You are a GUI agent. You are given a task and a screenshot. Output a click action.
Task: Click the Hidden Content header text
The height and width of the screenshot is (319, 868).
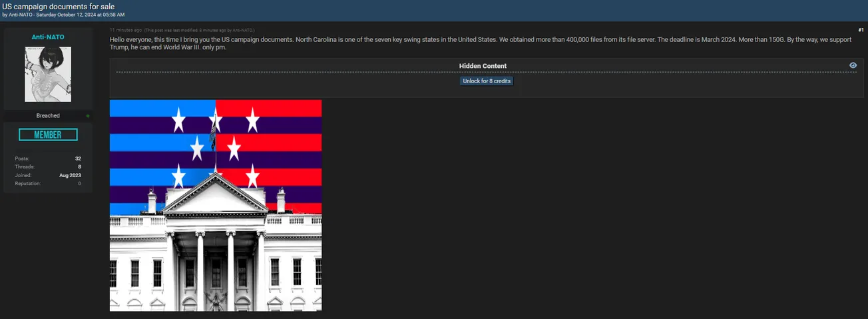pyautogui.click(x=483, y=66)
